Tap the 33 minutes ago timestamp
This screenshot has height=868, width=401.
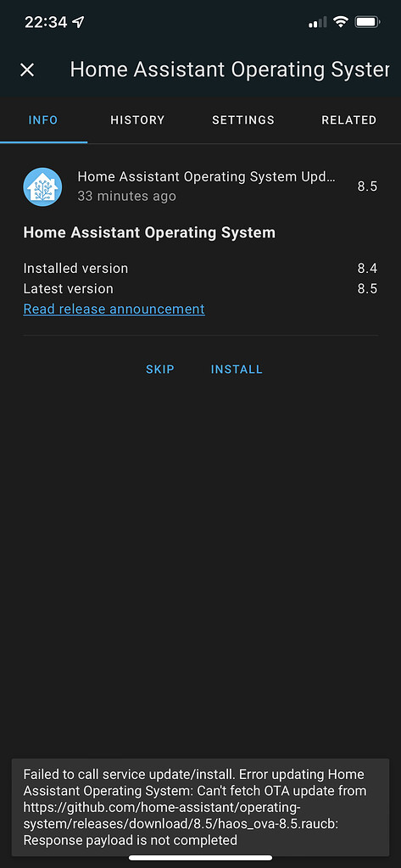point(127,196)
